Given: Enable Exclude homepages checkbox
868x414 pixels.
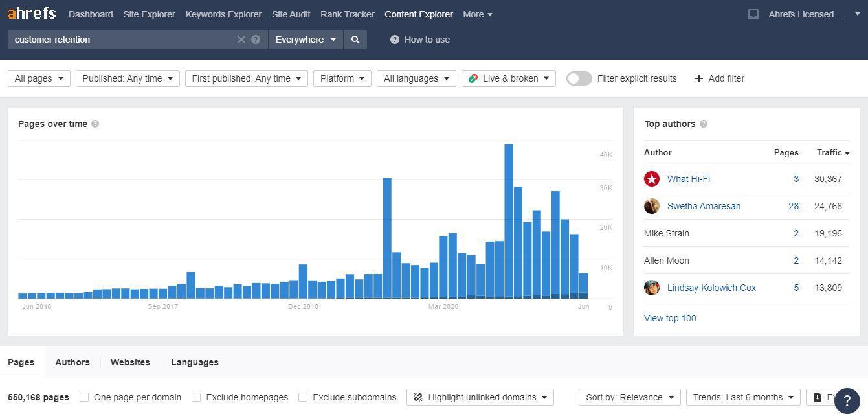Looking at the screenshot, I should (196, 397).
